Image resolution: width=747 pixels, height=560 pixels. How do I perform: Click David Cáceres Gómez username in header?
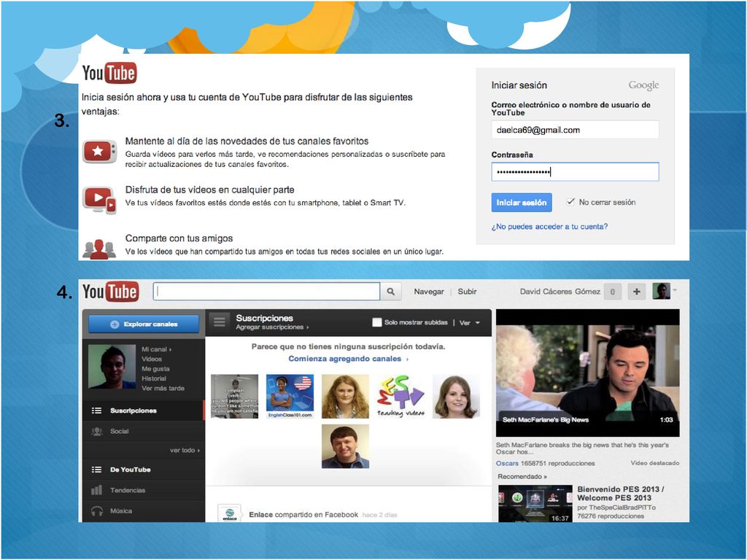click(560, 292)
